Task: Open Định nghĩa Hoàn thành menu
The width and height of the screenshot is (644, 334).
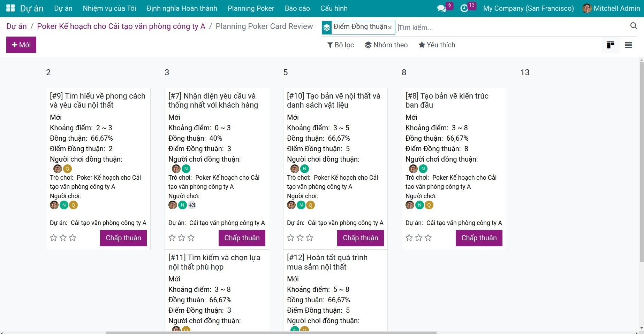Action: [182, 8]
